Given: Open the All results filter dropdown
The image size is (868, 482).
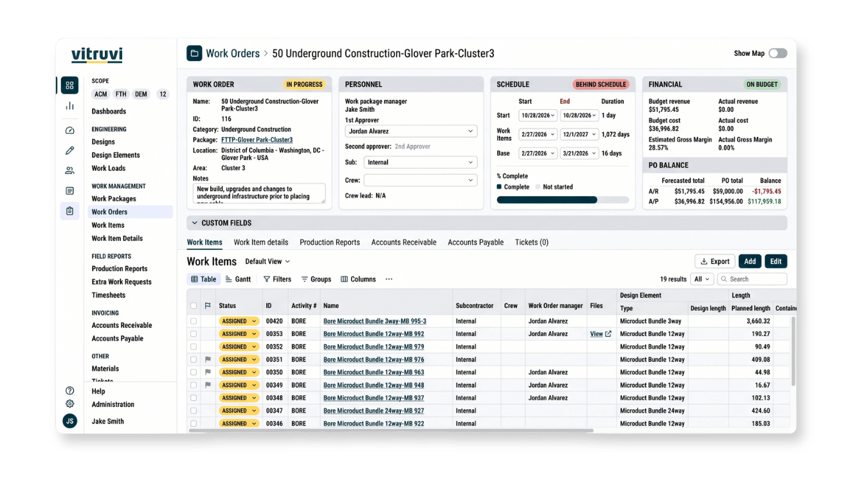Looking at the screenshot, I should 701,279.
